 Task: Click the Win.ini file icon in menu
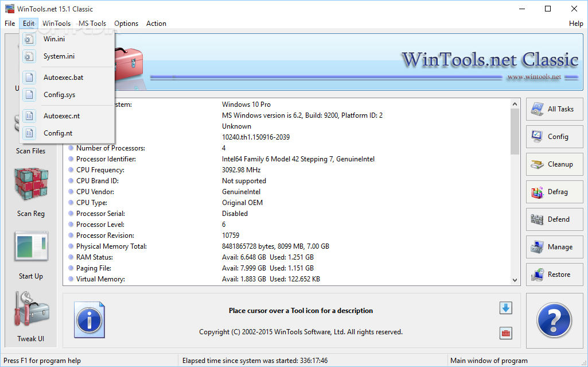29,39
